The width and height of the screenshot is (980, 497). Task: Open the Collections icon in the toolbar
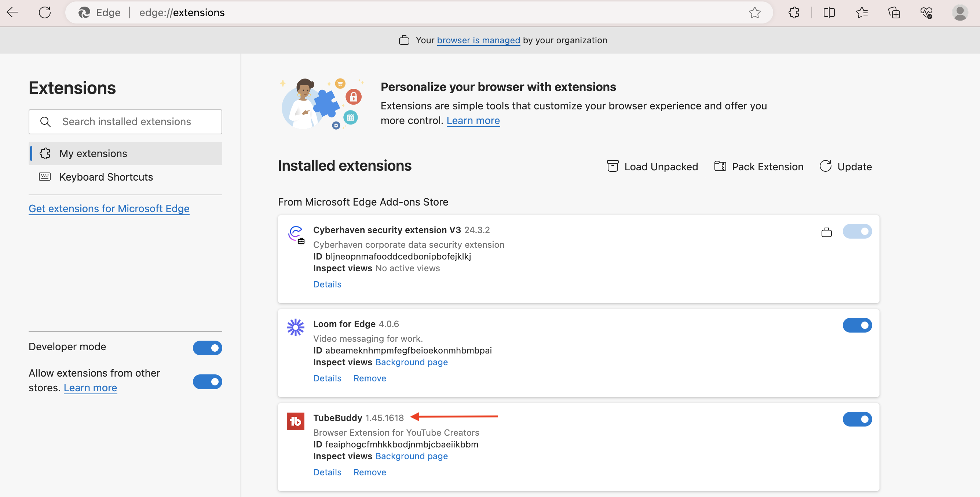(x=894, y=12)
